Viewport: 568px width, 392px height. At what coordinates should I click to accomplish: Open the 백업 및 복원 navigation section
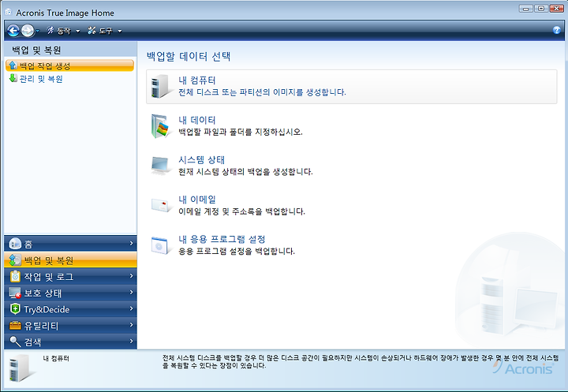[x=71, y=259]
